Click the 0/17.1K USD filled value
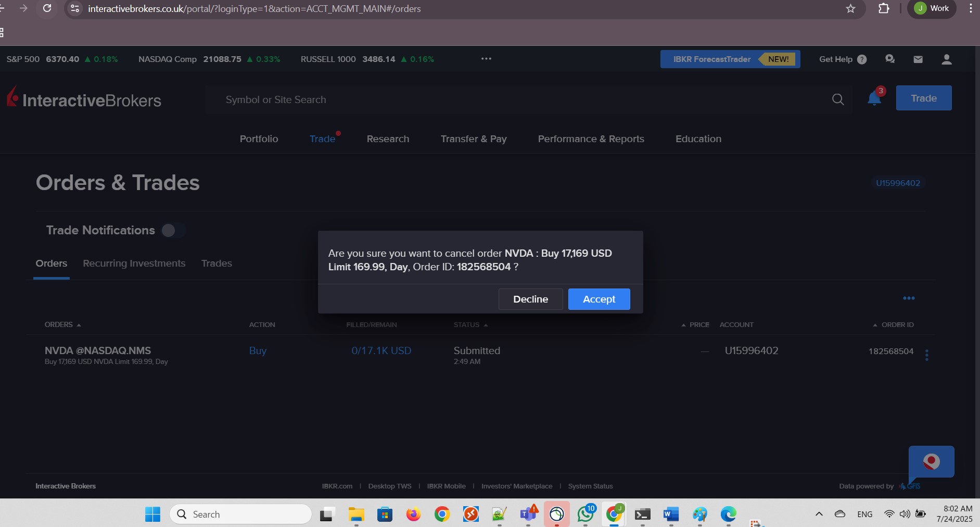The width and height of the screenshot is (980, 527). pyautogui.click(x=381, y=350)
